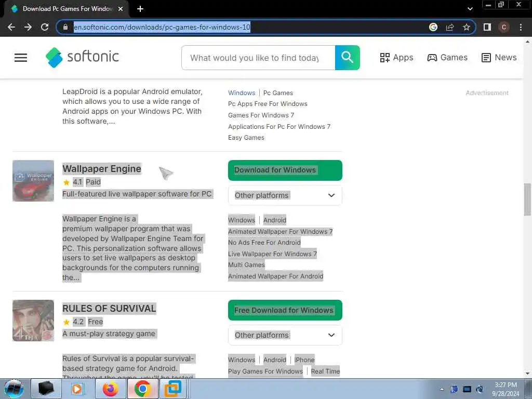Open Live Wallpaper For Windows 7 link
This screenshot has height=399, width=532.
point(272,254)
